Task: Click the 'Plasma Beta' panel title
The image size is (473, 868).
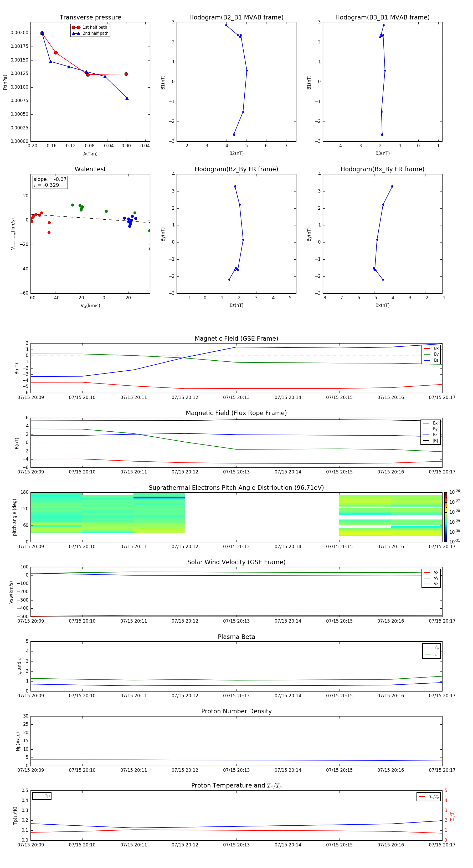Action: 236,637
